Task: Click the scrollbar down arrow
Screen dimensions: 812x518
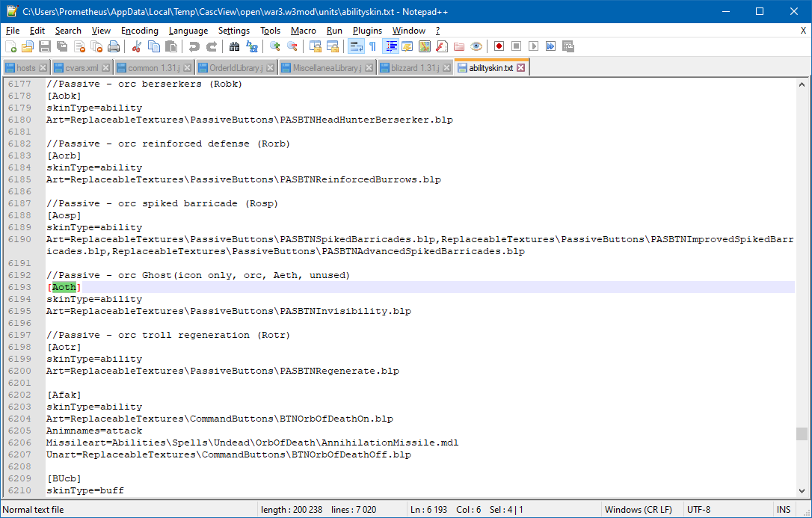Action: click(802, 491)
